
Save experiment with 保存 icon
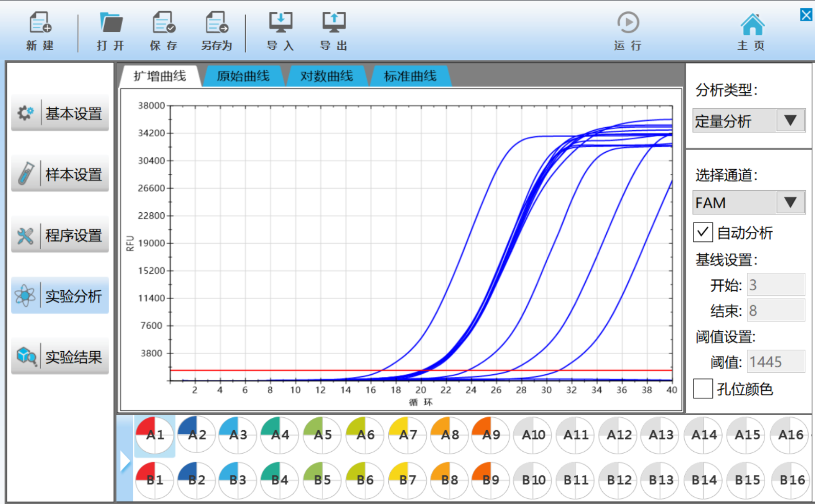[x=164, y=24]
